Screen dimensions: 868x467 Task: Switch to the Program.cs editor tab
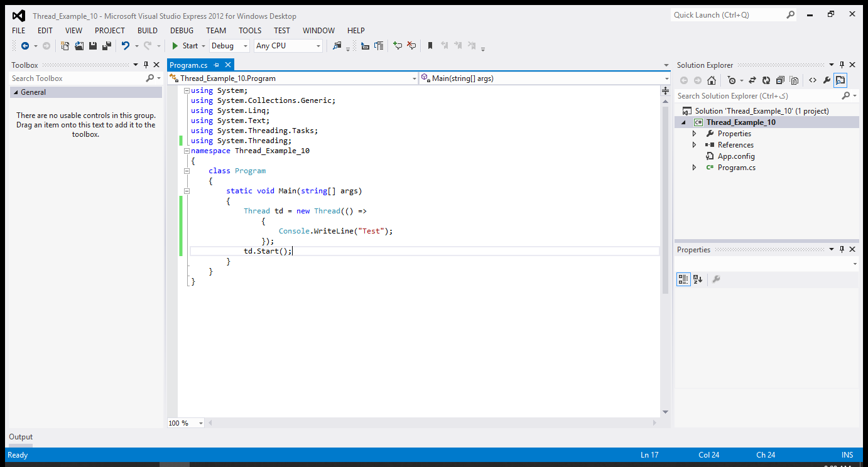(188, 65)
